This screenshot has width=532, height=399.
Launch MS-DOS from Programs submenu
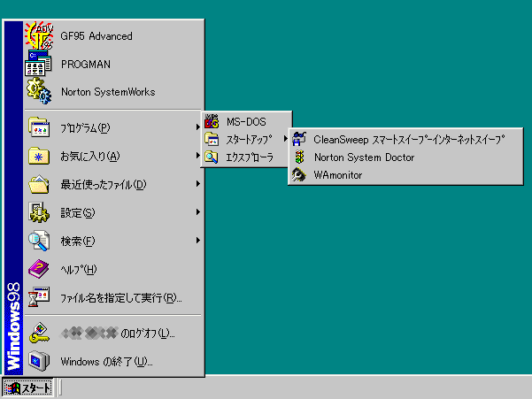[246, 121]
